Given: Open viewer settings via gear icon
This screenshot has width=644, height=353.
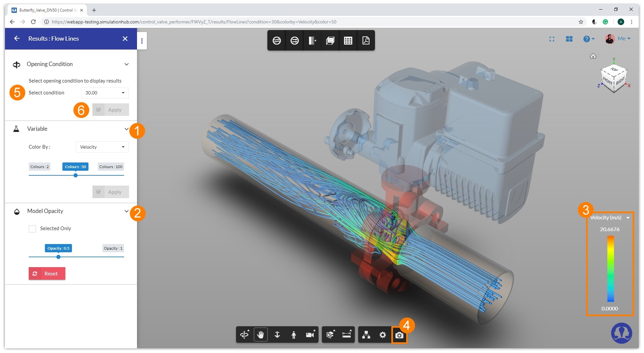Looking at the screenshot, I should tap(383, 335).
